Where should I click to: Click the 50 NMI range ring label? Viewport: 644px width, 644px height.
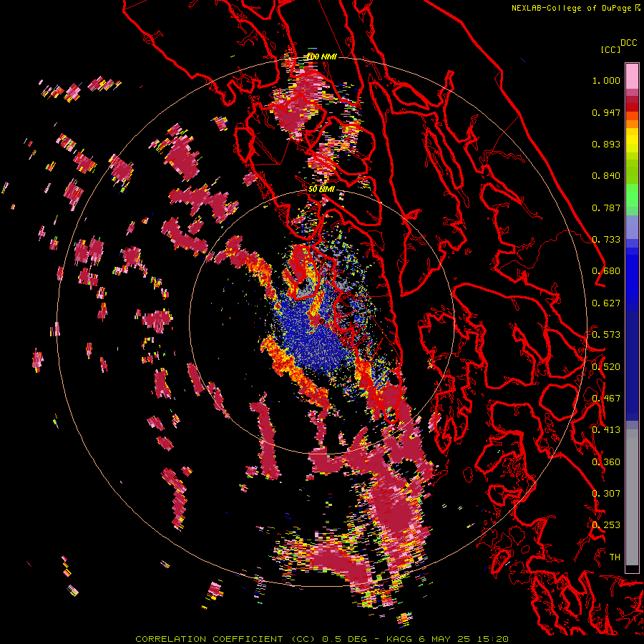pos(321,189)
